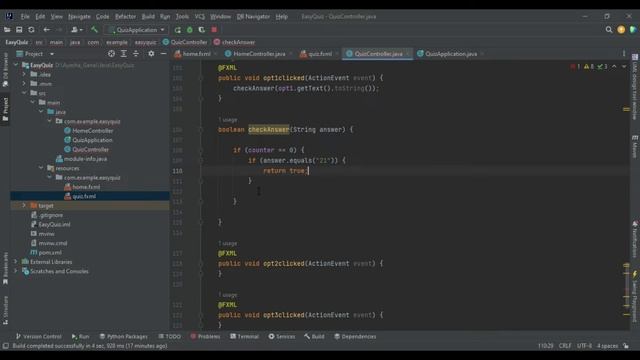Open the Problems tool window
Viewport: 640px width, 360px height.
pyautogui.click(x=205, y=337)
